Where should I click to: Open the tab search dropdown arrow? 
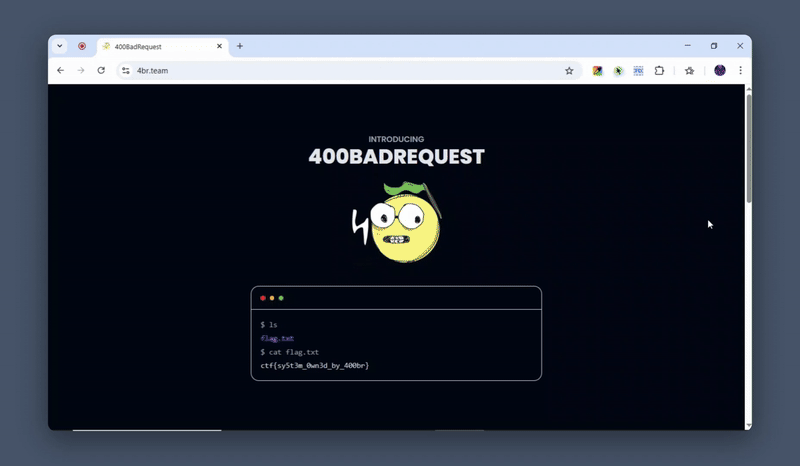(60, 46)
